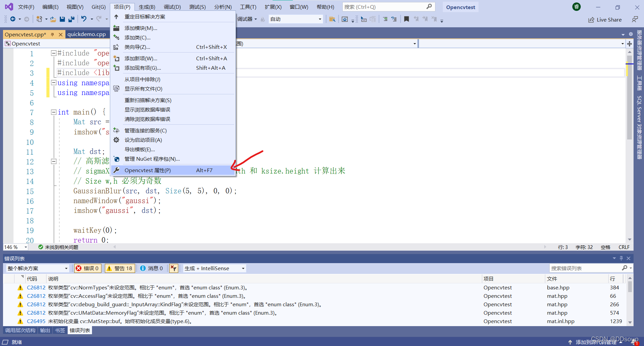The height and width of the screenshot is (346, 644).
Task: Pin the Opencvtest.cpp tab
Action: pyautogui.click(x=52, y=34)
